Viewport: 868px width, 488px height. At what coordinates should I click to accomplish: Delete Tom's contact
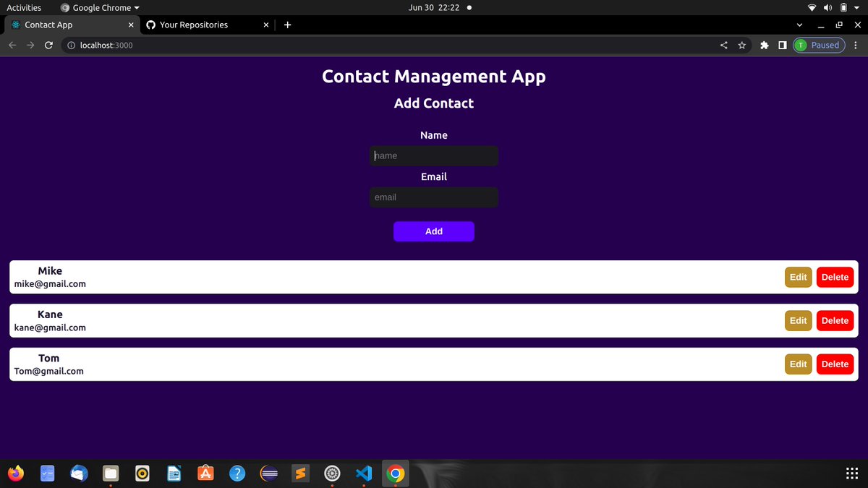point(835,364)
